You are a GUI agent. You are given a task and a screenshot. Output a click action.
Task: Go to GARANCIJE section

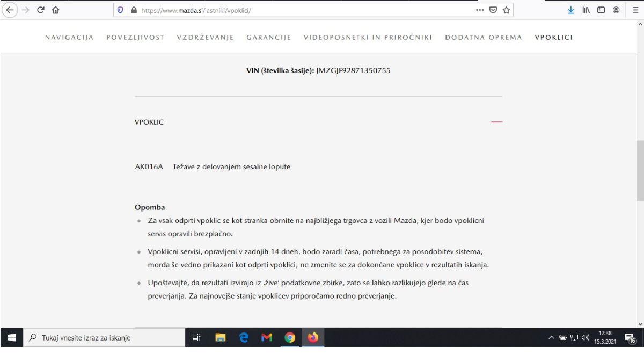click(x=268, y=38)
